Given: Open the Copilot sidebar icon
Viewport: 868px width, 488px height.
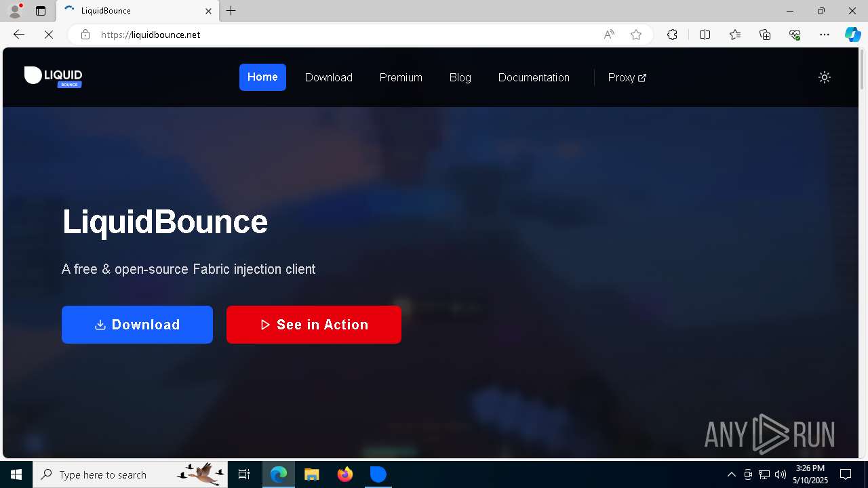Looking at the screenshot, I should (x=852, y=35).
